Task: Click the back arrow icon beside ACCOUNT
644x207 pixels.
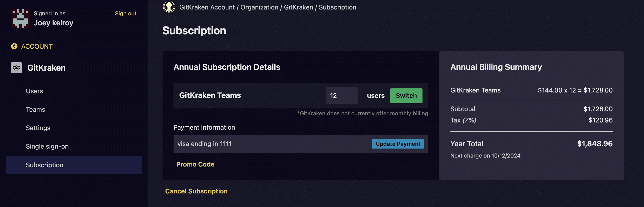Action: coord(14,46)
